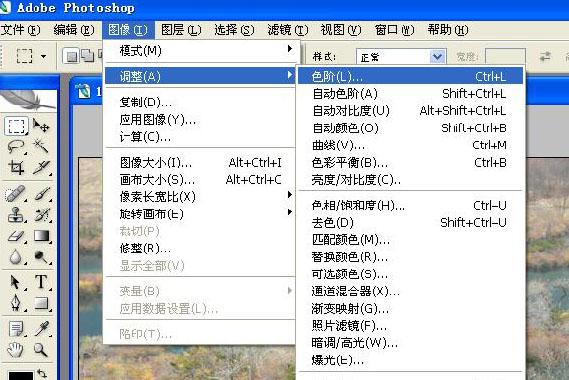Toggle the New Selection mode button

tap(71, 56)
